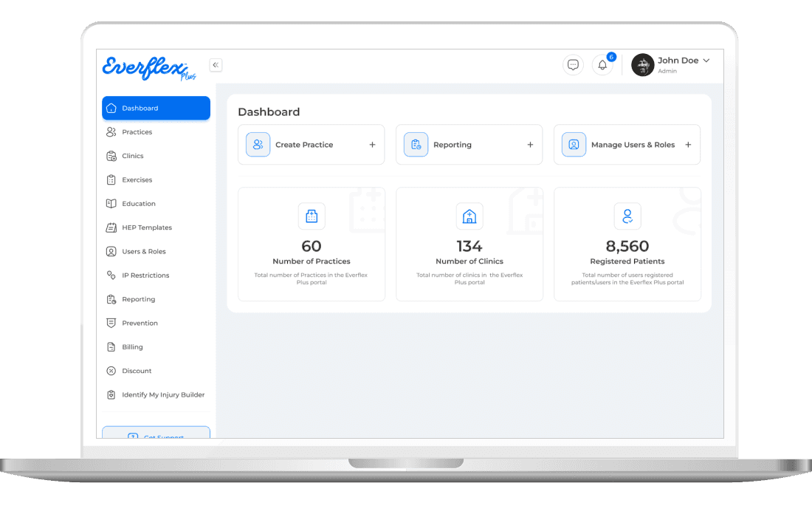
Task: Click the Exercises clipboard icon
Action: pyautogui.click(x=111, y=179)
